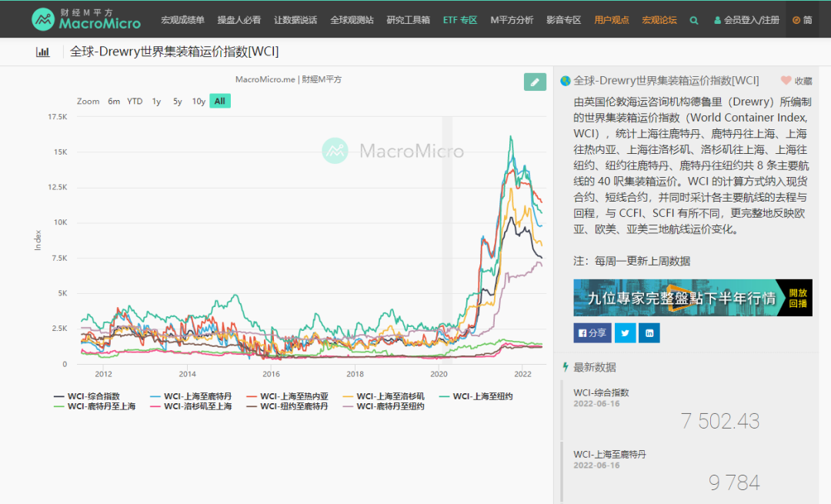The image size is (831, 504).
Task: Click the 17.5K y-axis label
Action: click(x=57, y=117)
